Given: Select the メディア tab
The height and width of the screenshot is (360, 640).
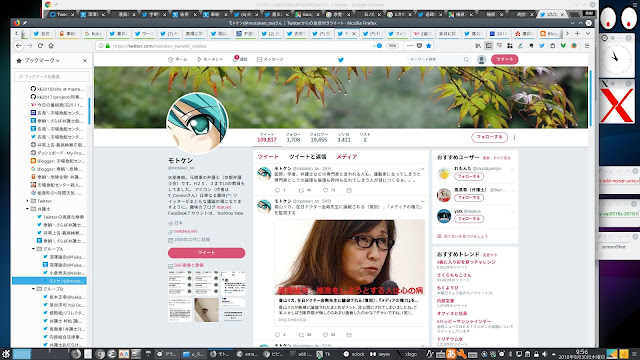Looking at the screenshot, I should pyautogui.click(x=347, y=157).
